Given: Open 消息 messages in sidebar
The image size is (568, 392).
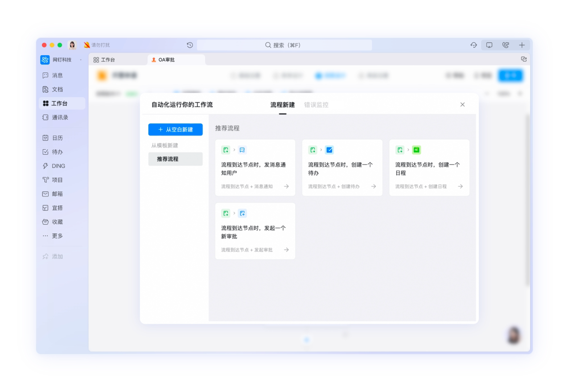Looking at the screenshot, I should click(x=57, y=75).
